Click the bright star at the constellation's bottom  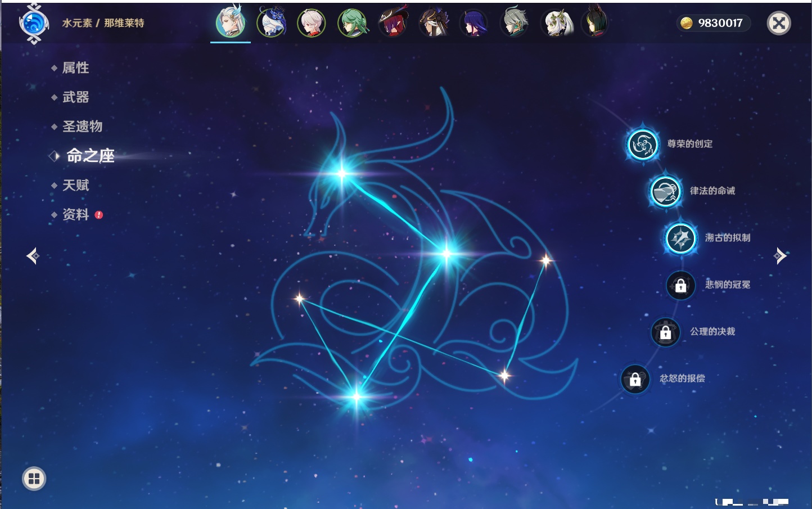[x=357, y=397]
